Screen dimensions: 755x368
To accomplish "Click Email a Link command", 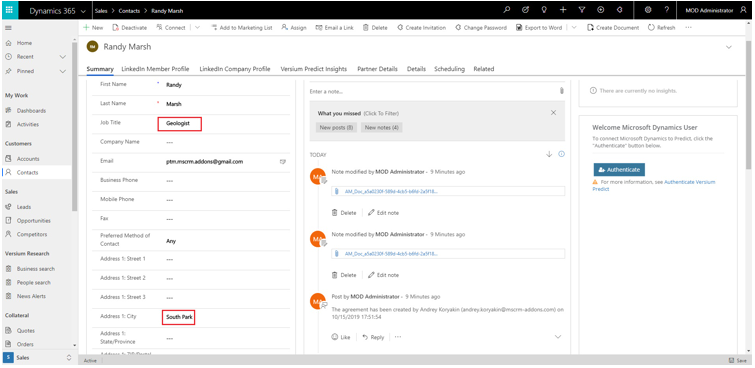I will 335,28.
